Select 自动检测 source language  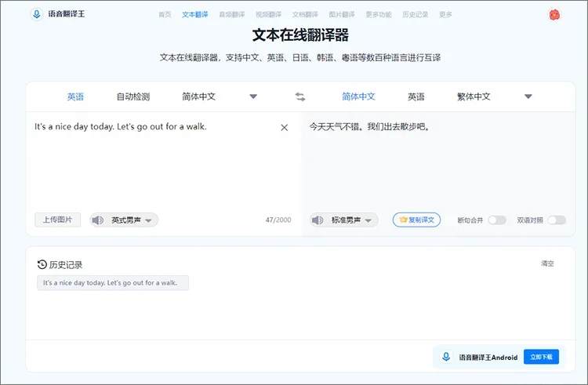point(133,96)
